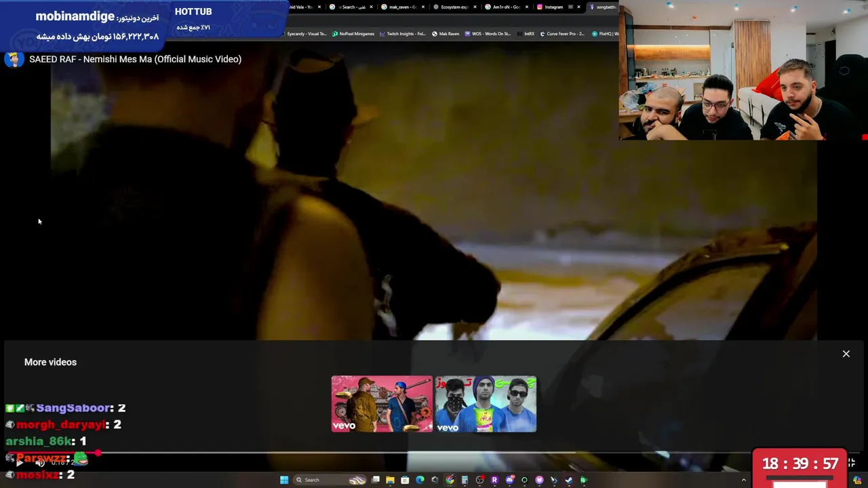Open the SAEED RAF video title link
The image size is (868, 488).
tap(135, 59)
